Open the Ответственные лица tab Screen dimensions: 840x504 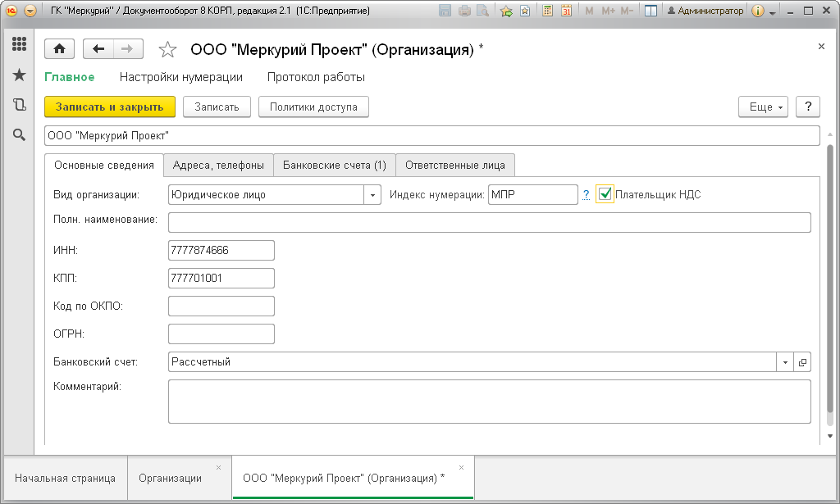[454, 166]
